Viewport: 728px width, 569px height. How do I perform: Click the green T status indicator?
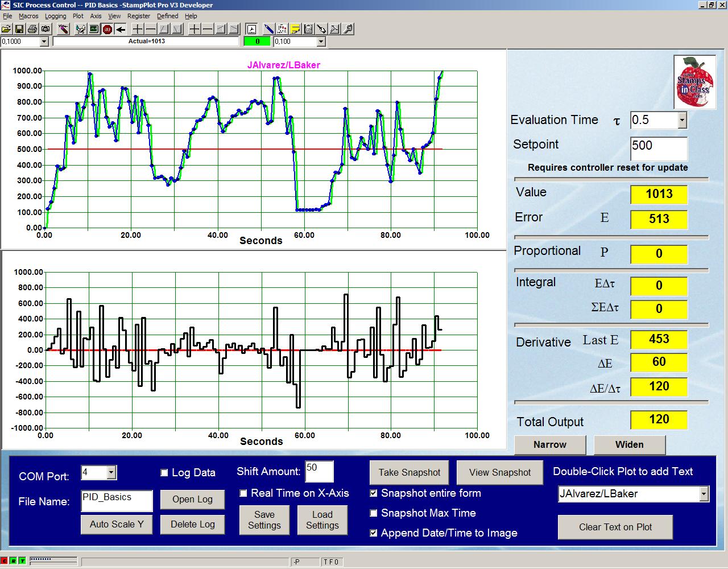coord(22,561)
